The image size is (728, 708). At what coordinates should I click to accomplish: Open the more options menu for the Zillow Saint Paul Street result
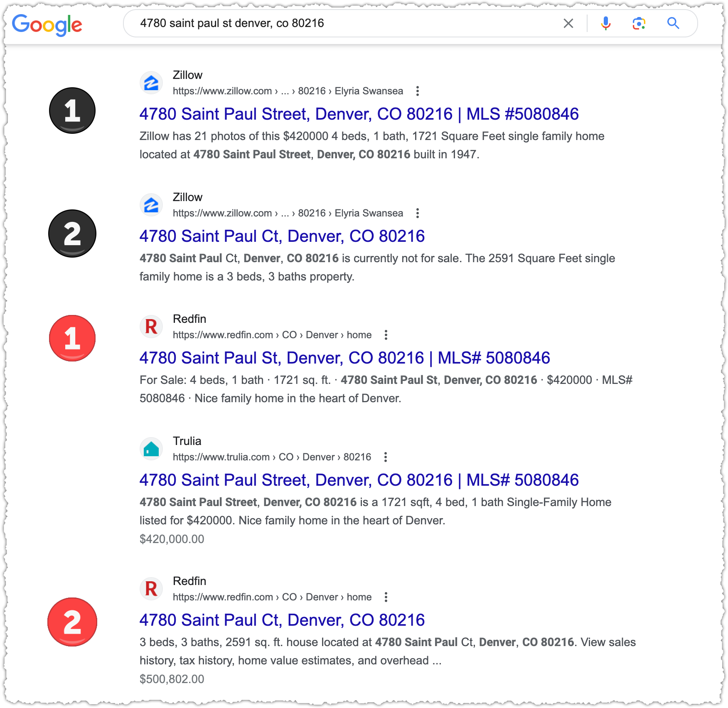coord(418,91)
